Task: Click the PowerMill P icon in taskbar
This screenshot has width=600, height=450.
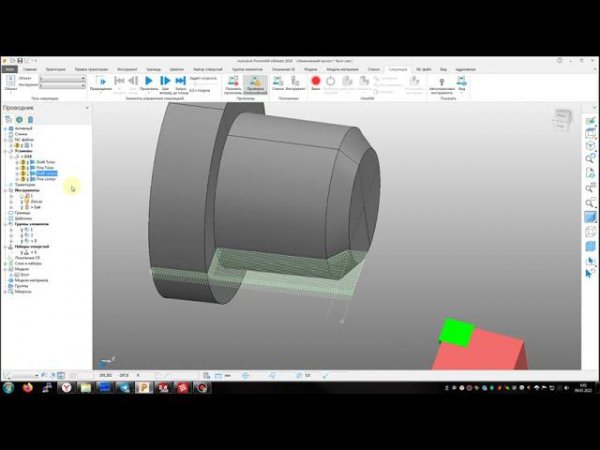Action: pos(144,388)
